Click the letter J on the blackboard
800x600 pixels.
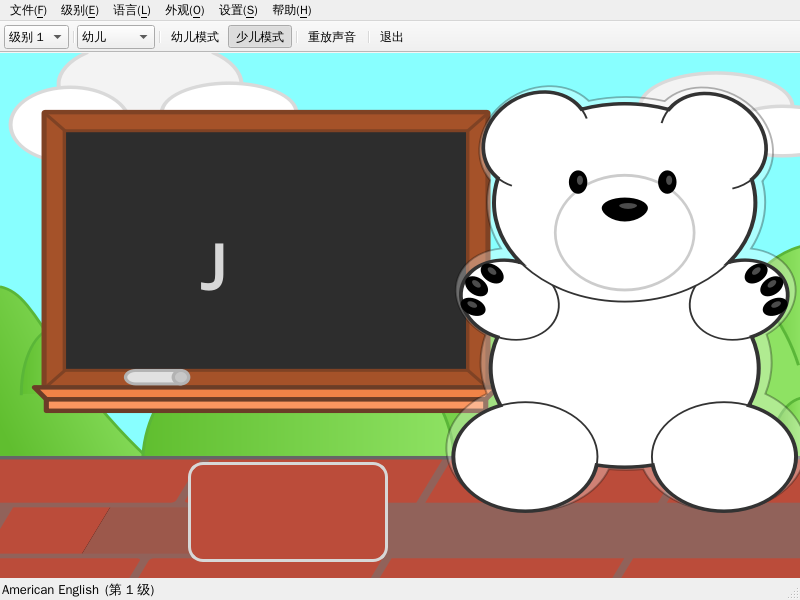[x=214, y=266]
